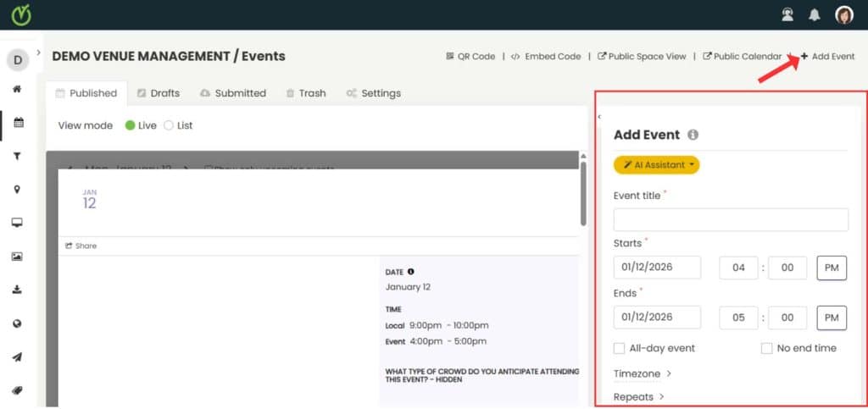
Task: Click the JAN 12 date label
Action: click(x=90, y=200)
